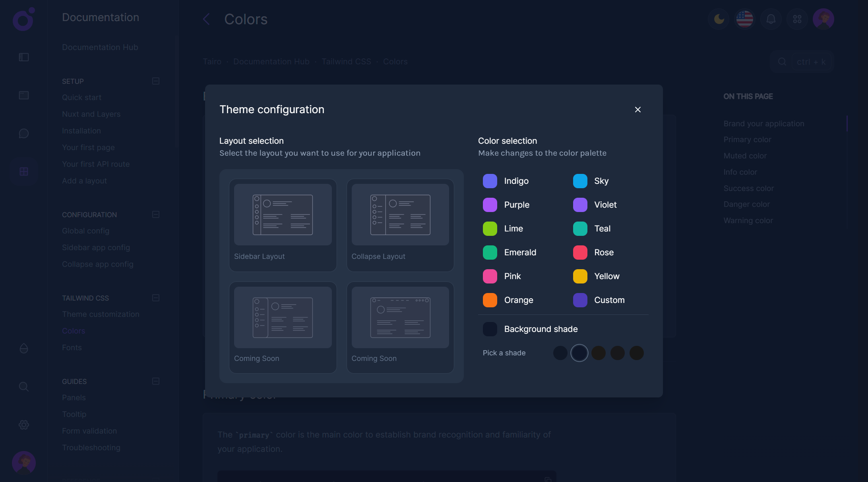Choose the Emerald color swatch
Screen dimensions: 868x482
(490, 253)
